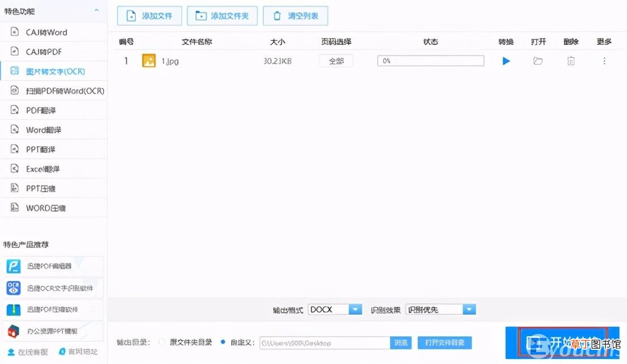The image size is (627, 364).
Task: Open the PPT翻译 feature
Action: point(54,149)
